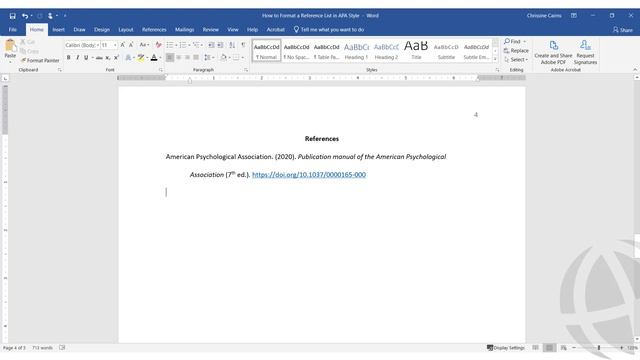This screenshot has height=360, width=640.
Task: Switch to the Design tab
Action: (102, 30)
